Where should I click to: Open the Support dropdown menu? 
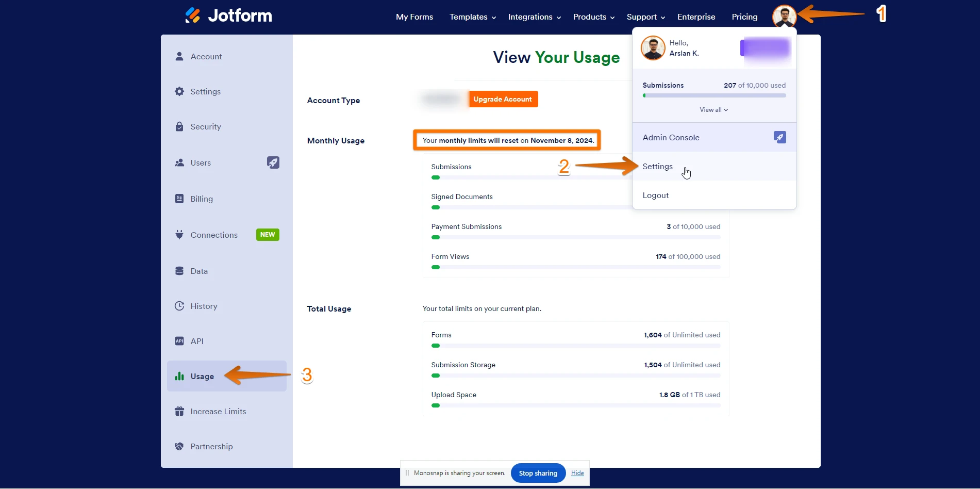tap(645, 17)
